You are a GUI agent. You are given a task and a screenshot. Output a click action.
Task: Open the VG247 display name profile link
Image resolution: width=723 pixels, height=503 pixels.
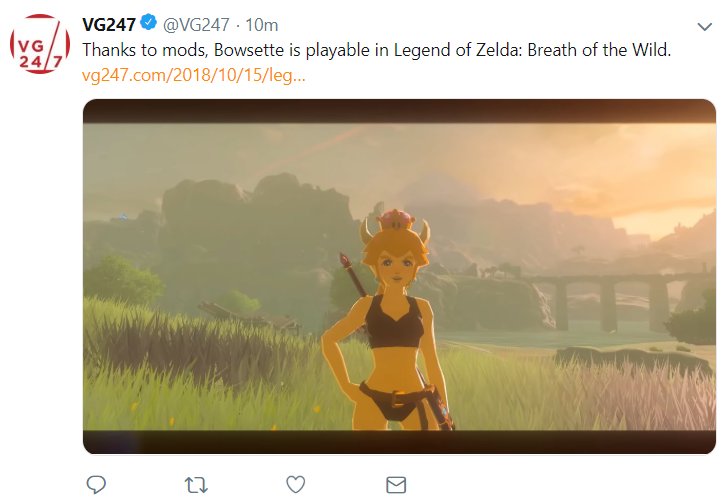109,24
